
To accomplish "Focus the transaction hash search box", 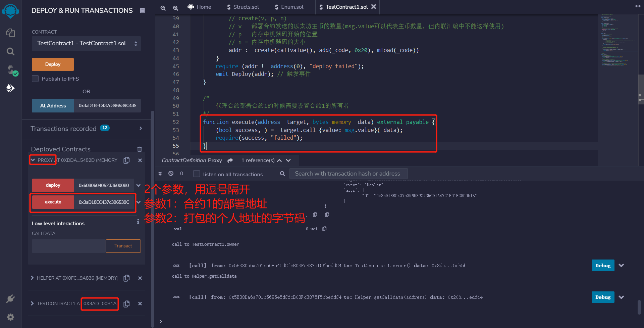I will click(x=348, y=174).
